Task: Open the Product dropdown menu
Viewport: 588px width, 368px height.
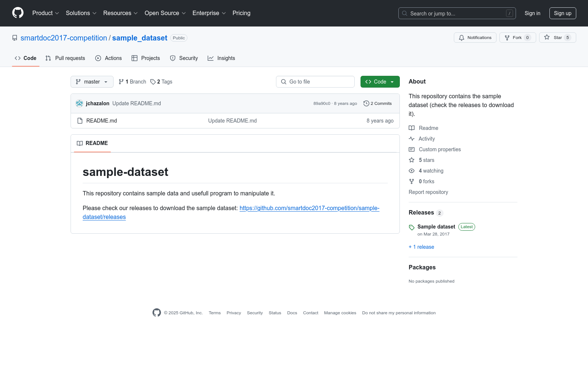Action: pyautogui.click(x=46, y=13)
